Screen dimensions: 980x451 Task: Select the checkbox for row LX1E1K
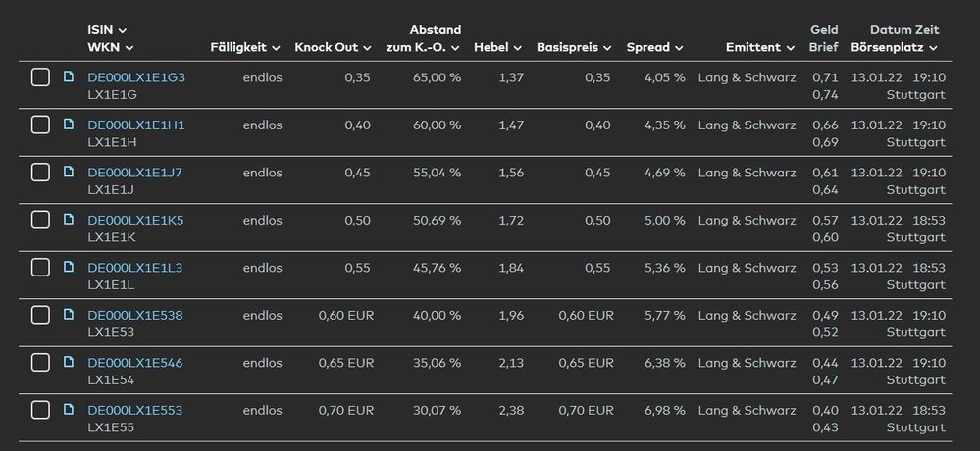pos(40,220)
